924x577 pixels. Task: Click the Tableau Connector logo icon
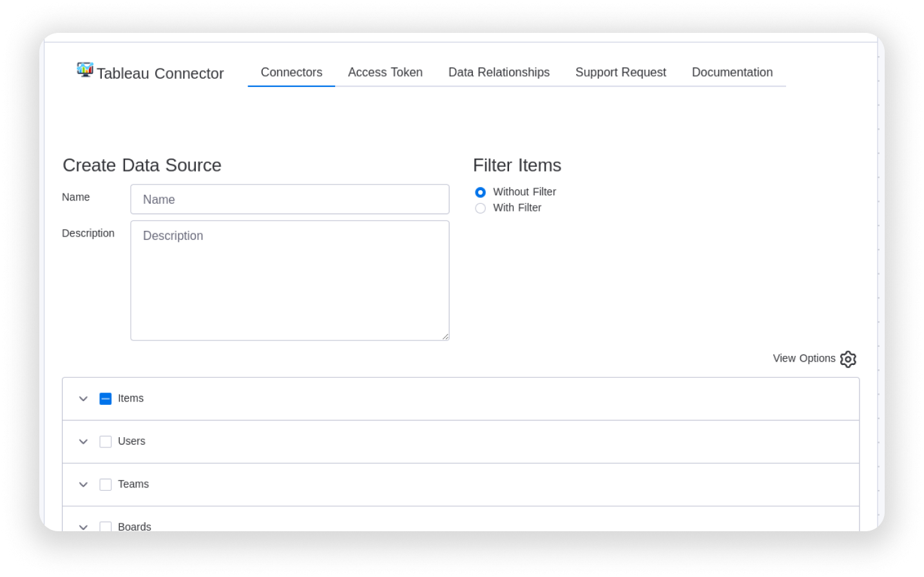click(x=84, y=70)
